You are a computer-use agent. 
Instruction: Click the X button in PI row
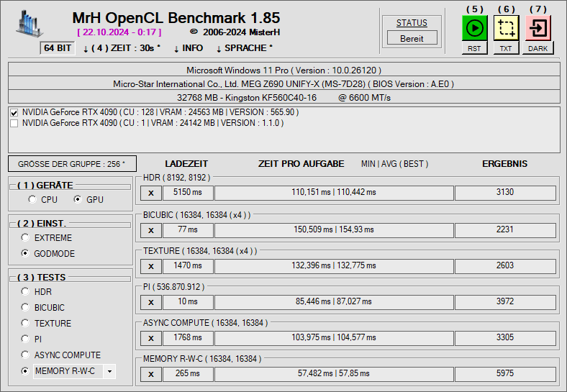coord(151,302)
